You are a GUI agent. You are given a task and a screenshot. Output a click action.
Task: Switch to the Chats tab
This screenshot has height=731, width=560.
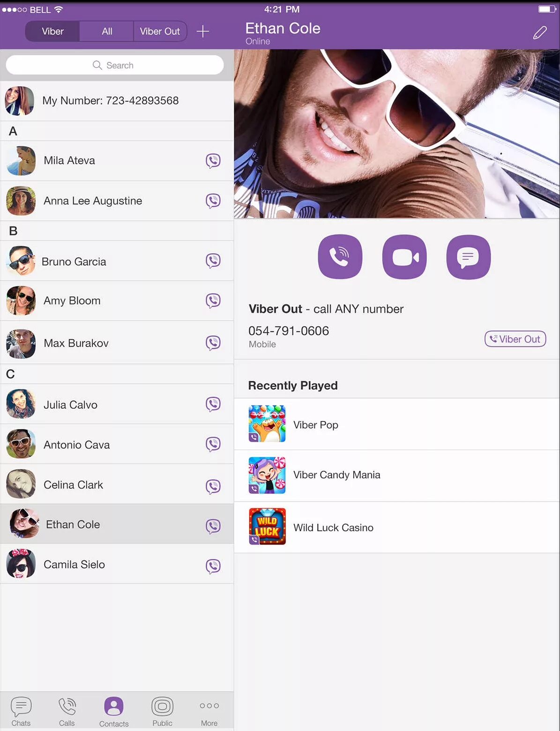[21, 712]
